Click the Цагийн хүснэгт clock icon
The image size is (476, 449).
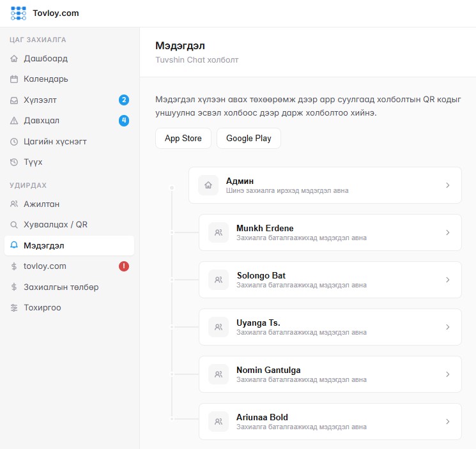[x=14, y=142]
